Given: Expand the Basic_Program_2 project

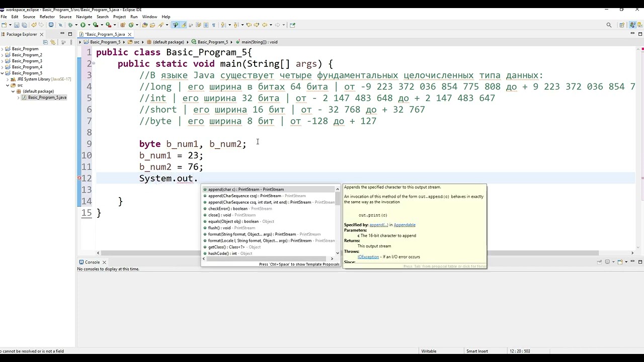Looking at the screenshot, I should pos(3,55).
